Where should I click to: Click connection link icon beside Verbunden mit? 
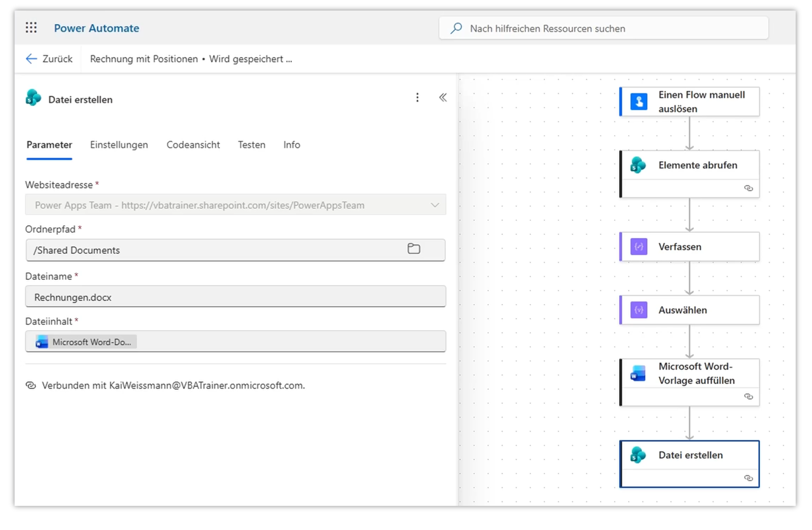[30, 385]
